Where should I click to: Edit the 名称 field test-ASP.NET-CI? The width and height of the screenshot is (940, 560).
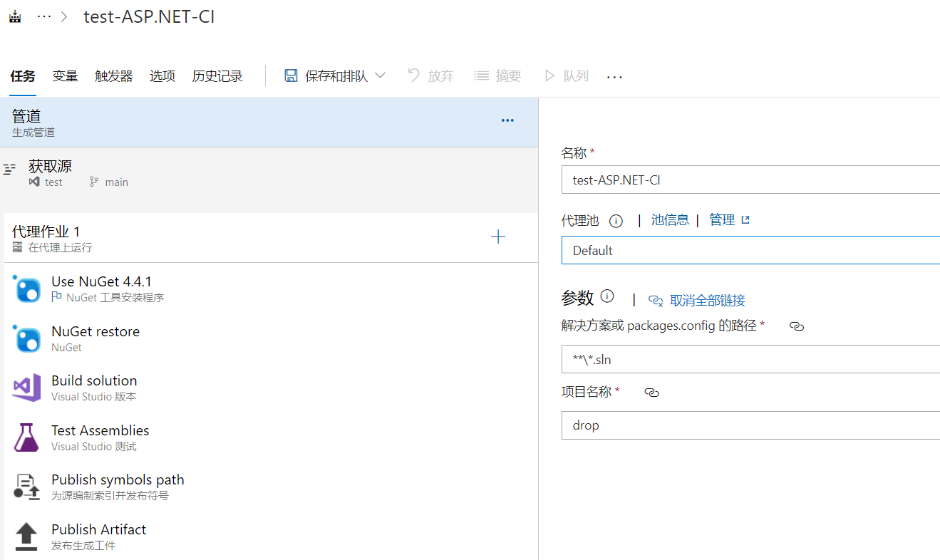[x=750, y=180]
